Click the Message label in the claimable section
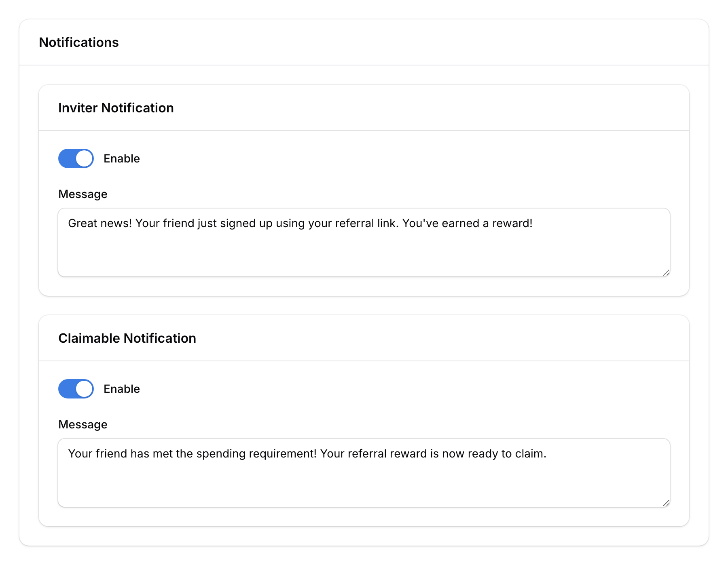Image resolution: width=728 pixels, height=565 pixels. (x=83, y=424)
